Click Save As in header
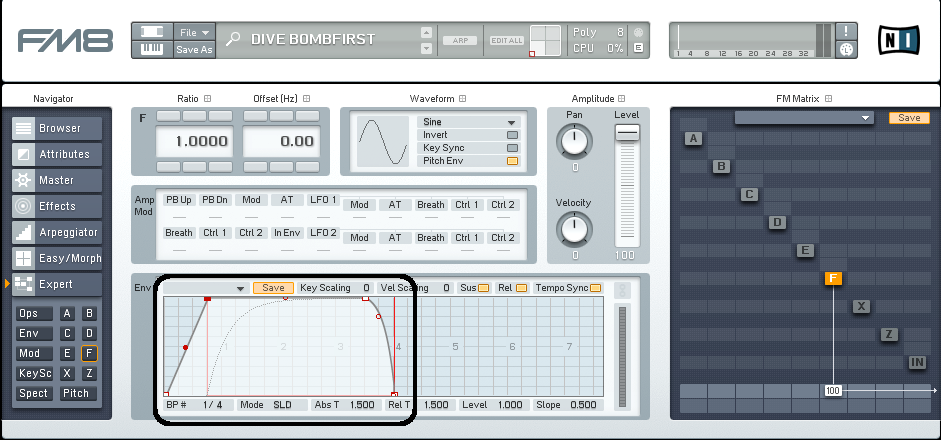 coord(194,50)
